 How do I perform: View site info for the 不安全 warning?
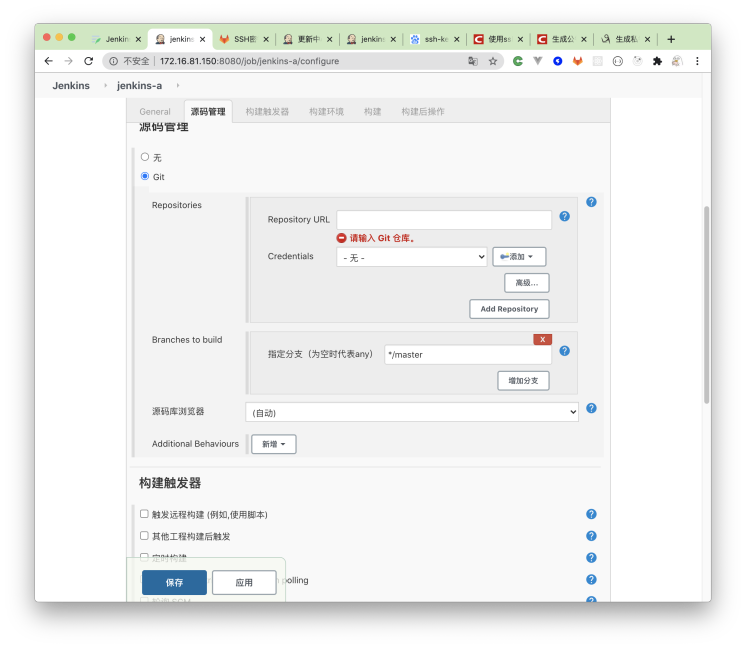point(114,61)
